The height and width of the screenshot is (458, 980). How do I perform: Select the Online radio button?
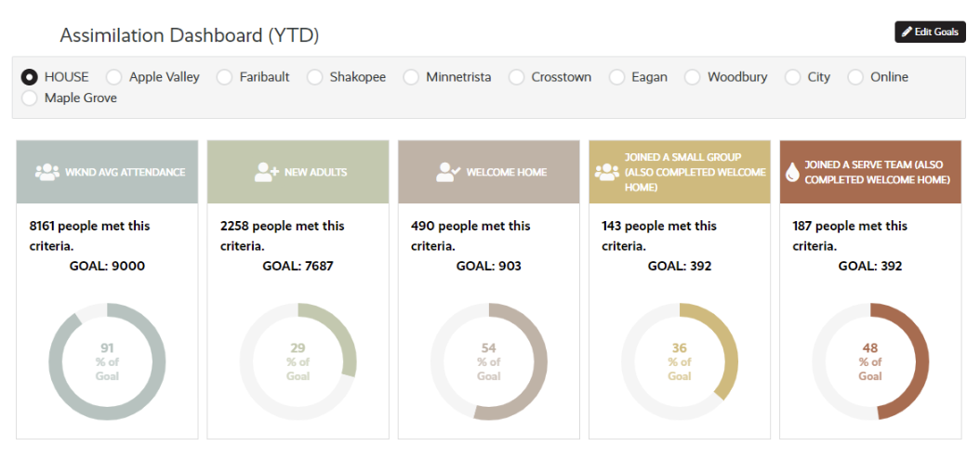[855, 77]
